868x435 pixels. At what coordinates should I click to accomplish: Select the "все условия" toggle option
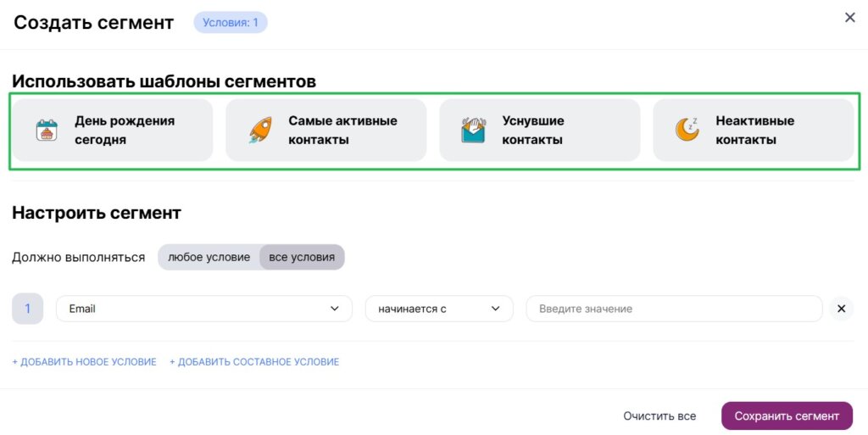302,257
